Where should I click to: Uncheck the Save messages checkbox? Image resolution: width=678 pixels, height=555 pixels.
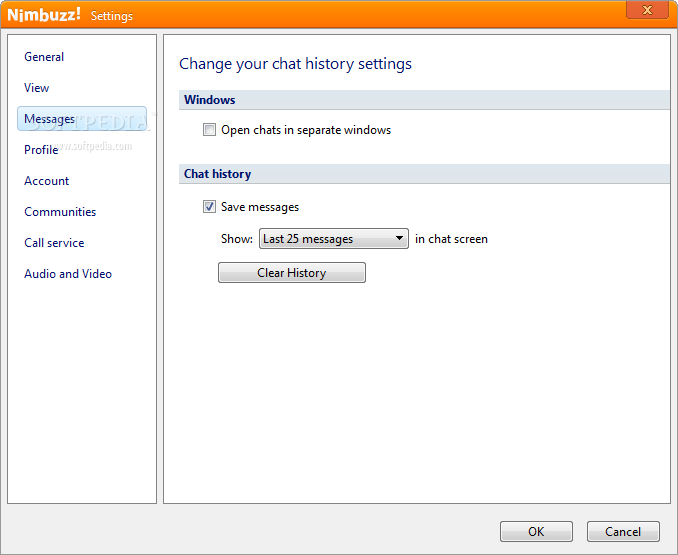click(209, 207)
